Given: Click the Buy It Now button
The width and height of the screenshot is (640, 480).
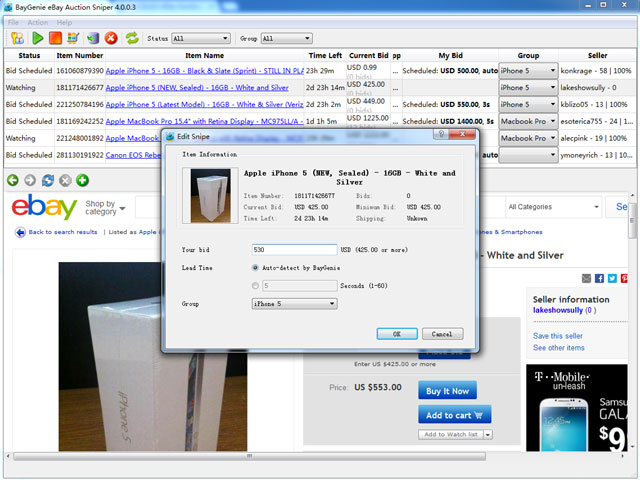Looking at the screenshot, I should 447,390.
